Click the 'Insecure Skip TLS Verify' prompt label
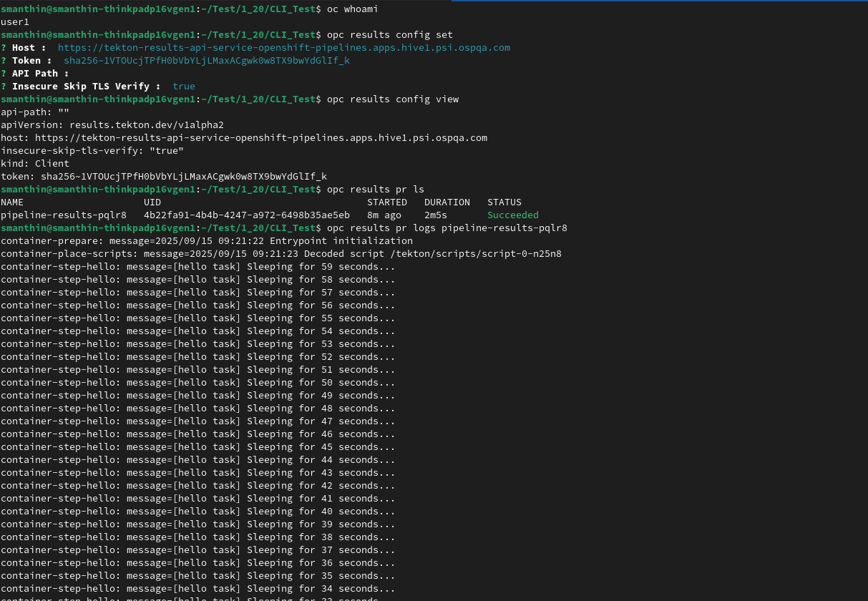 point(87,87)
